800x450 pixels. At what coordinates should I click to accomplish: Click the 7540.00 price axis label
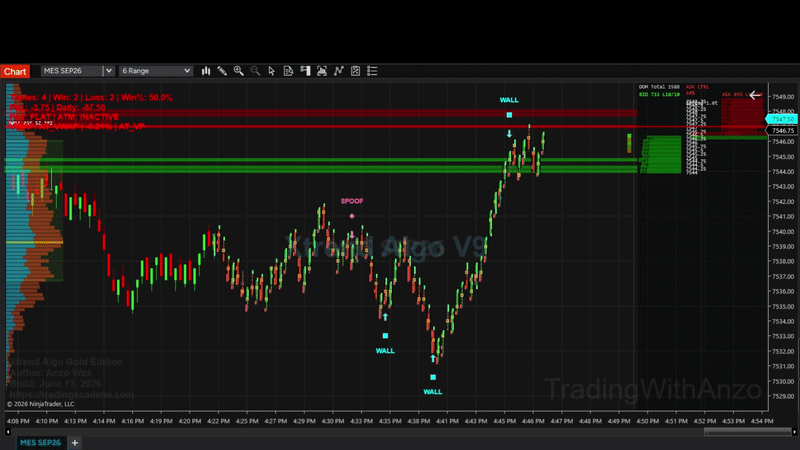coord(783,231)
